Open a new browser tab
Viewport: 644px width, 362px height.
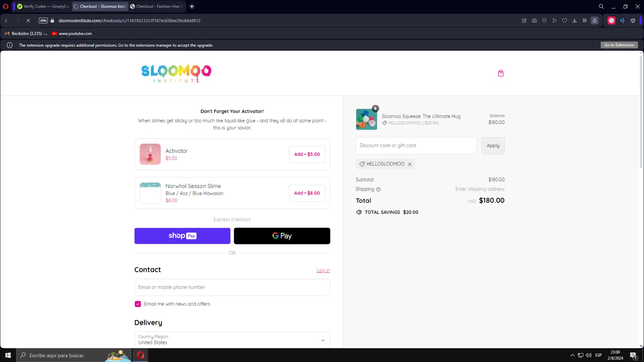point(192,6)
